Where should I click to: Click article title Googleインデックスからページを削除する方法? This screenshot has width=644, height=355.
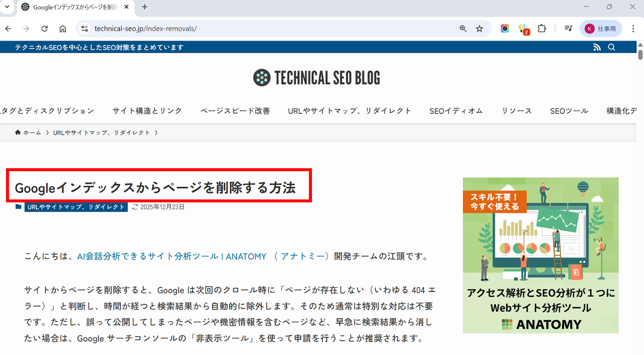155,188
